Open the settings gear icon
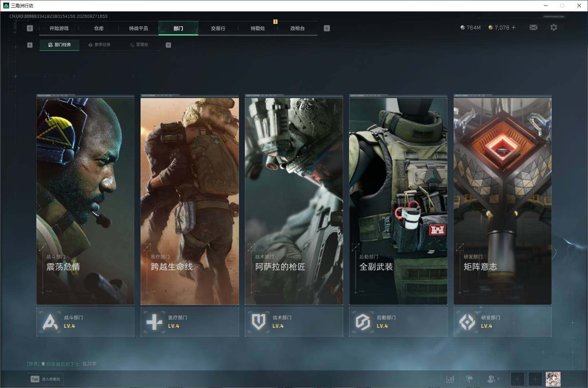Viewport: 588px width, 388px height. point(553,28)
